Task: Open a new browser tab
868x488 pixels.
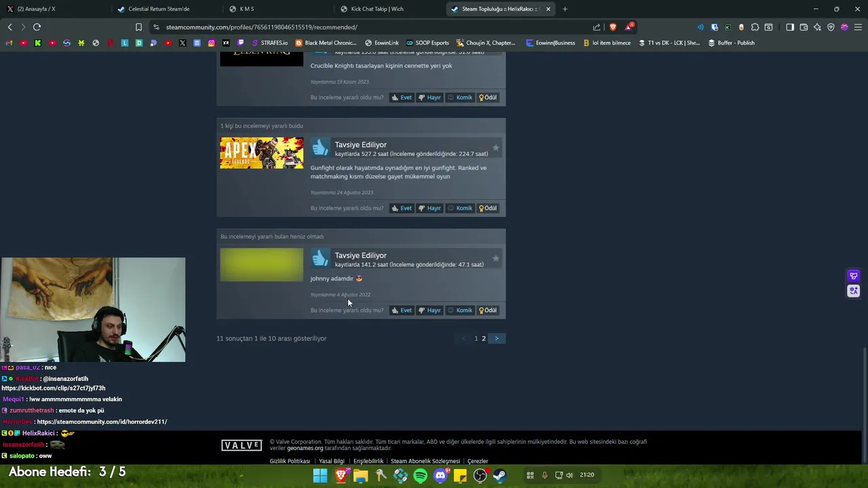Action: click(x=565, y=9)
